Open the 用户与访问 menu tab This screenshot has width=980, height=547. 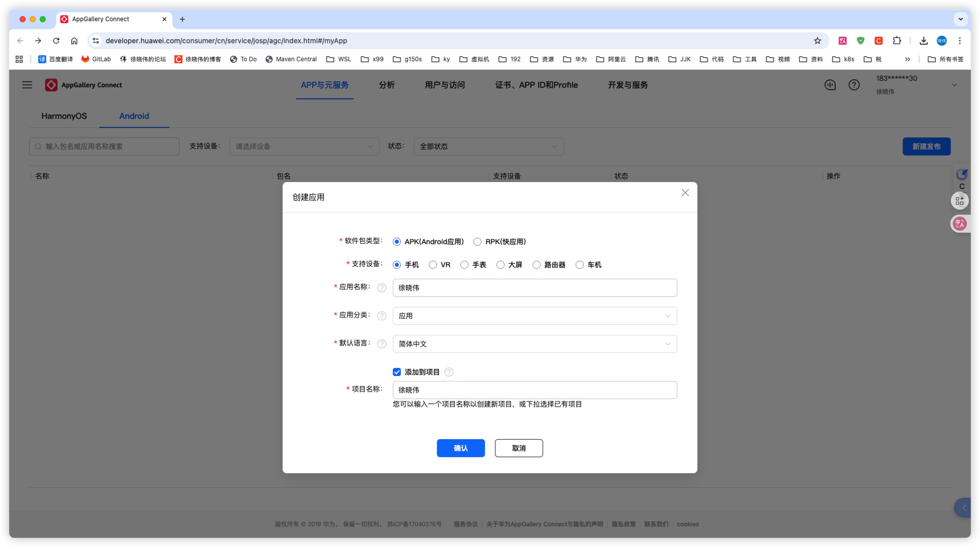coord(444,85)
